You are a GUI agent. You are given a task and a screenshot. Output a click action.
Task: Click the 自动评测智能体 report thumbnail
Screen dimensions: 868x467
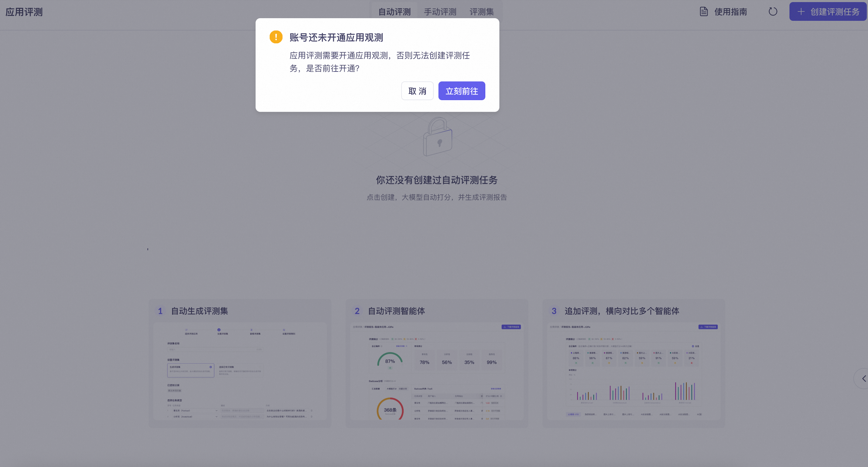click(x=437, y=371)
